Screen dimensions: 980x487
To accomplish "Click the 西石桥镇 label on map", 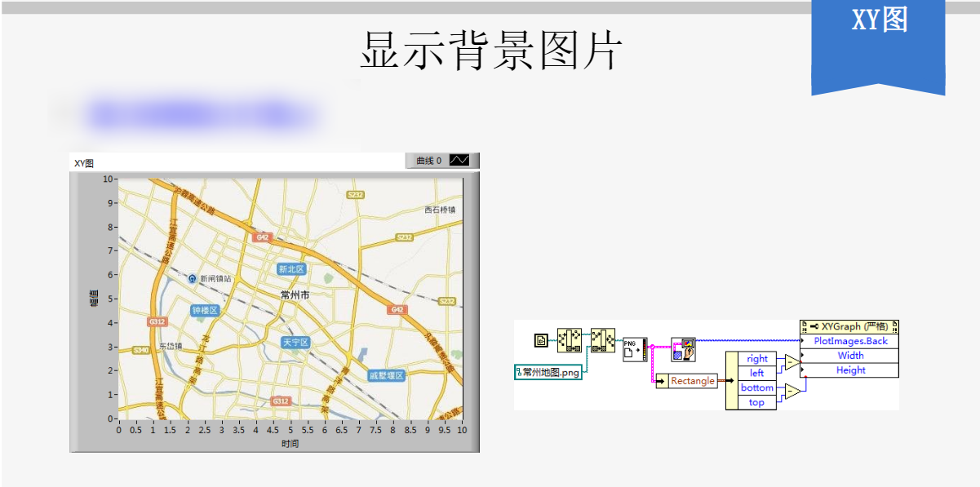I will click(x=441, y=210).
